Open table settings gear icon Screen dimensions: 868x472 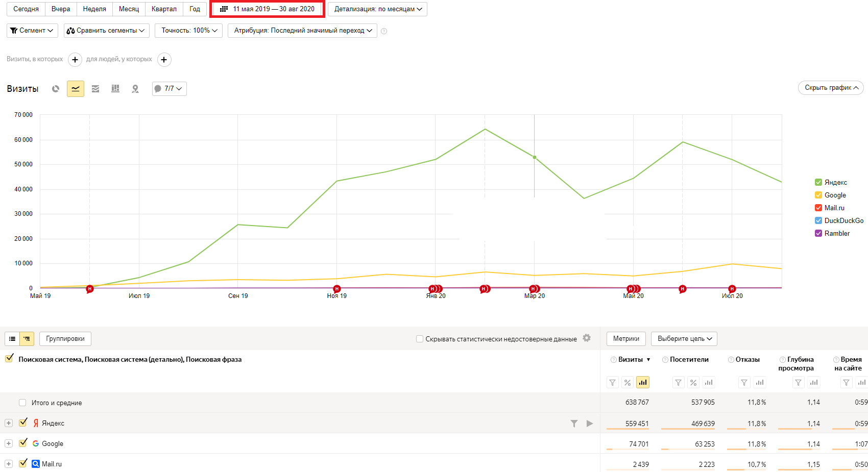(x=587, y=338)
